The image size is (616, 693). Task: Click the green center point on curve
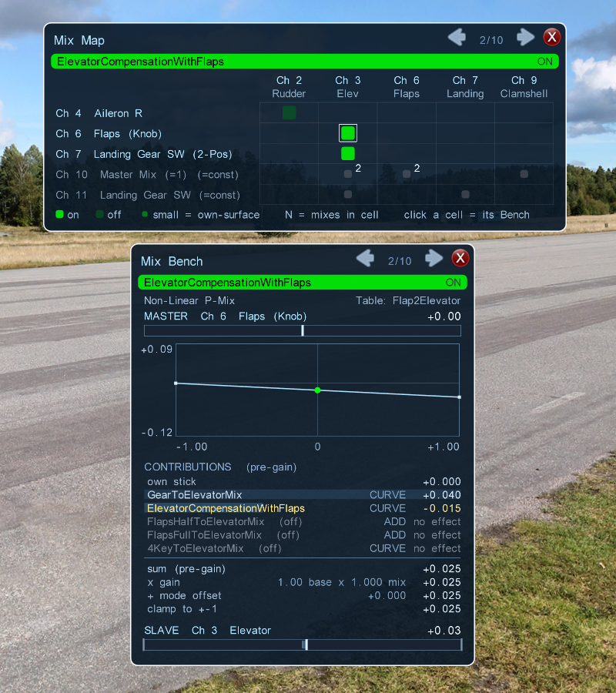[317, 390]
